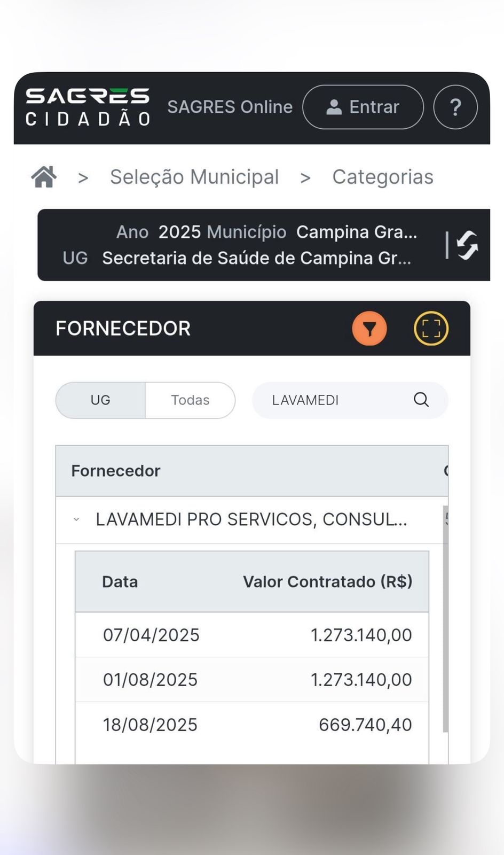Go to the home page icon
Image resolution: width=504 pixels, height=855 pixels.
pyautogui.click(x=44, y=177)
